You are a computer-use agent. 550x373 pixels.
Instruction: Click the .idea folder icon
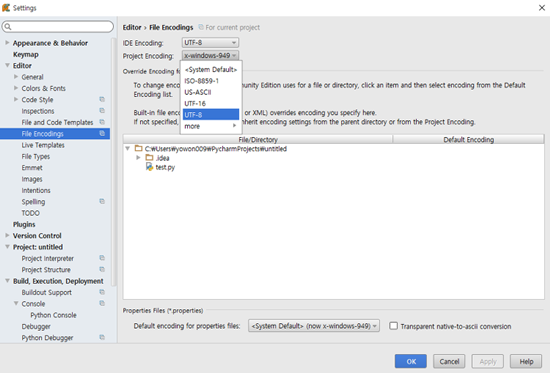coord(149,158)
